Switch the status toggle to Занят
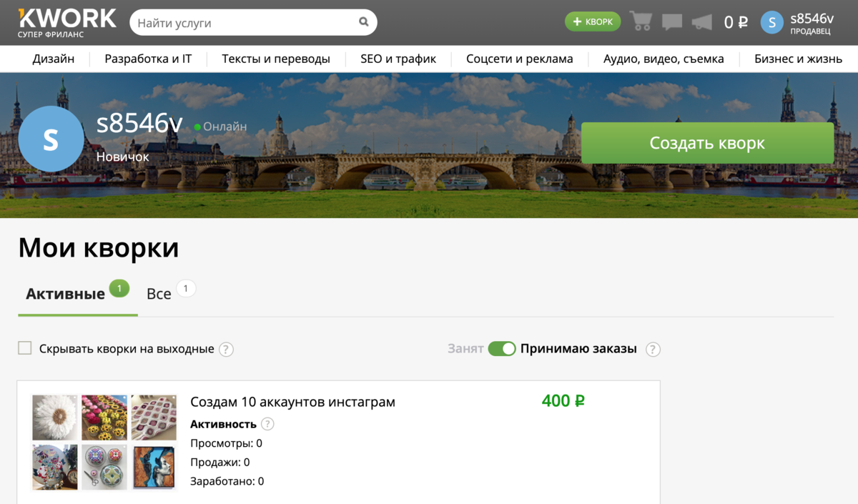Screen dimensions: 858x504 501,348
